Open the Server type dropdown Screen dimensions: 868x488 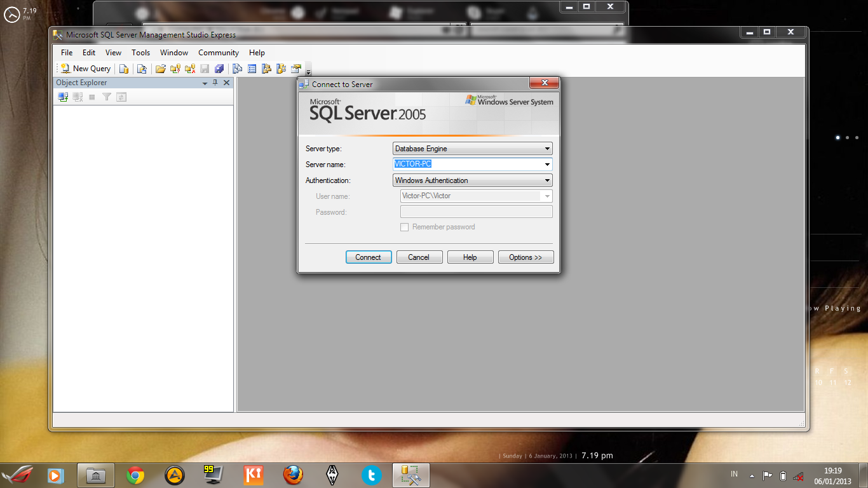click(x=546, y=148)
